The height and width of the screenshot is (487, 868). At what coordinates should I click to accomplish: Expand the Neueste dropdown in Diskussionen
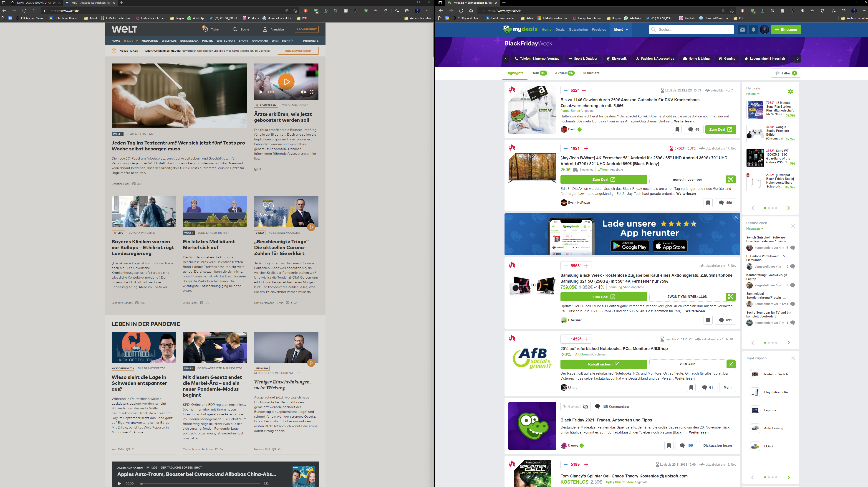tap(754, 229)
